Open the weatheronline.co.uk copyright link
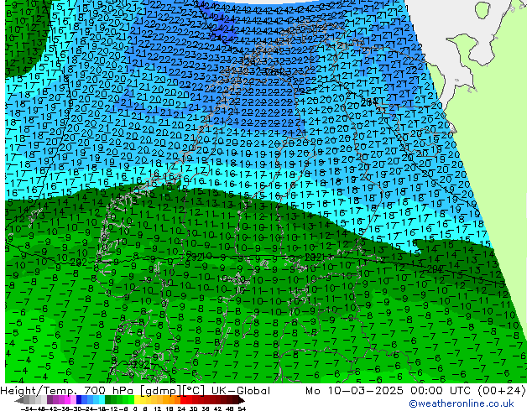The image size is (532, 411). pyautogui.click(x=462, y=403)
